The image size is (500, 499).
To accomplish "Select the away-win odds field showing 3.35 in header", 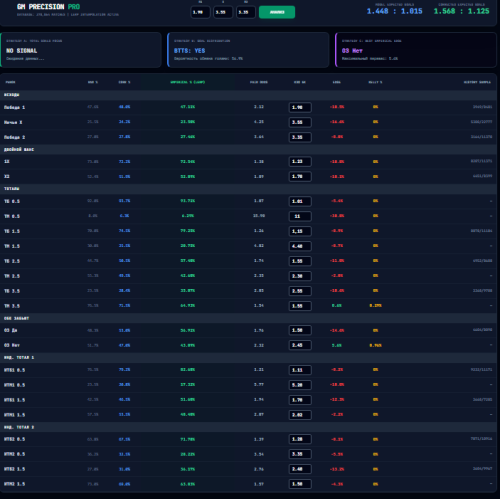I will tap(246, 12).
